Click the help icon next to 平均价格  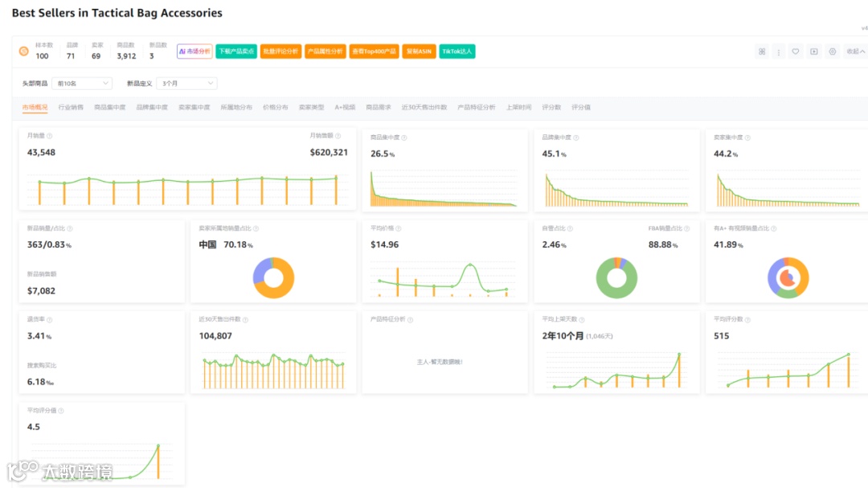tap(399, 228)
